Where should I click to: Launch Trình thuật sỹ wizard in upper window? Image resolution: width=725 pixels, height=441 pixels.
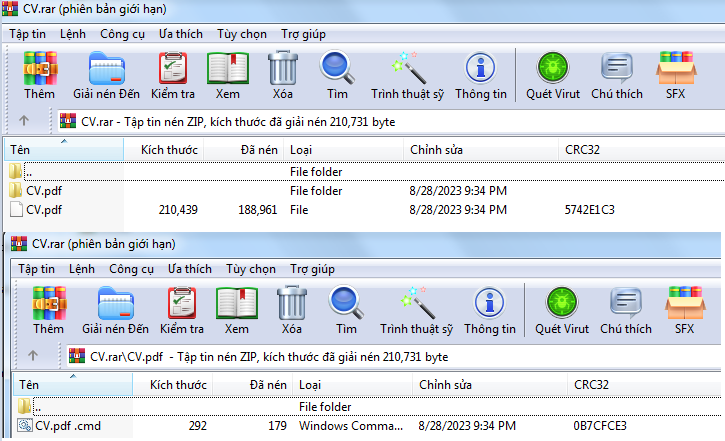pos(407,67)
